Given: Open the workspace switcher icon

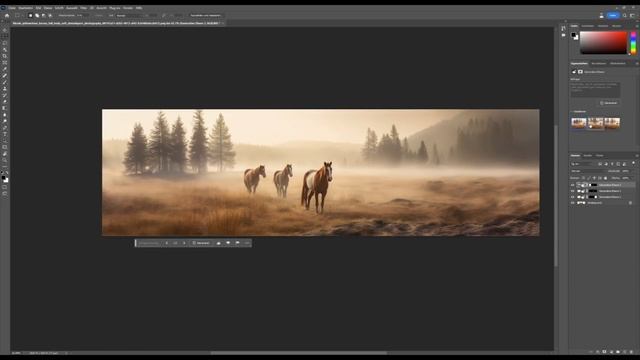Looking at the screenshot, I should (x=633, y=16).
